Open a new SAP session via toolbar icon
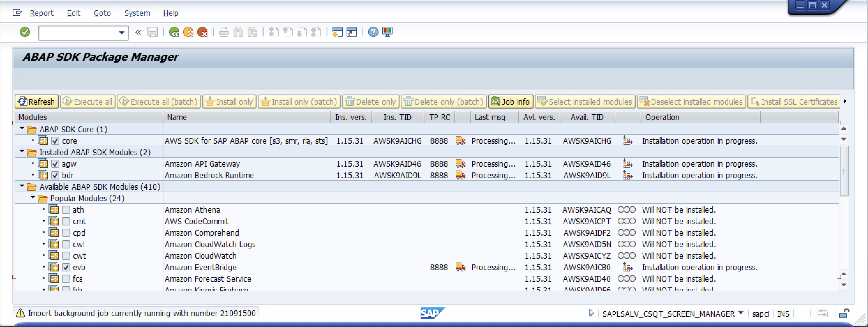 tap(337, 32)
